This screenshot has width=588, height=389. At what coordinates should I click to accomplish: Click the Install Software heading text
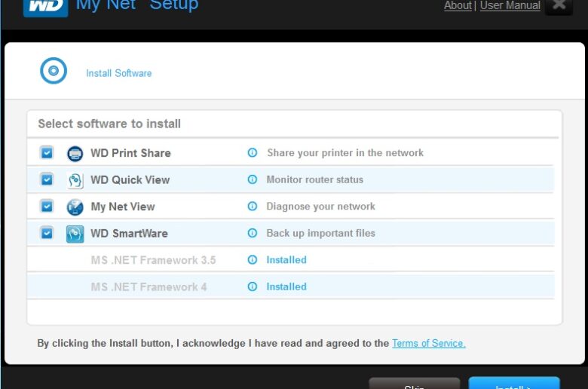[119, 73]
